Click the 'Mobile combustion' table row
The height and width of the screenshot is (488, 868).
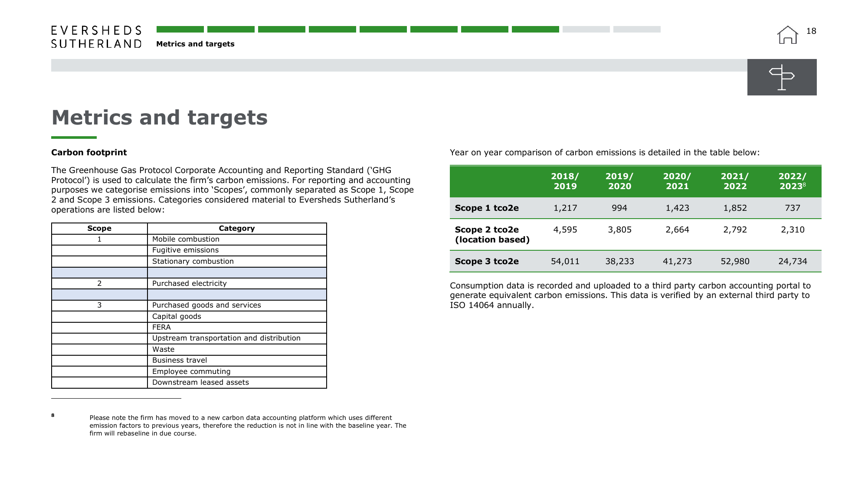(x=189, y=239)
